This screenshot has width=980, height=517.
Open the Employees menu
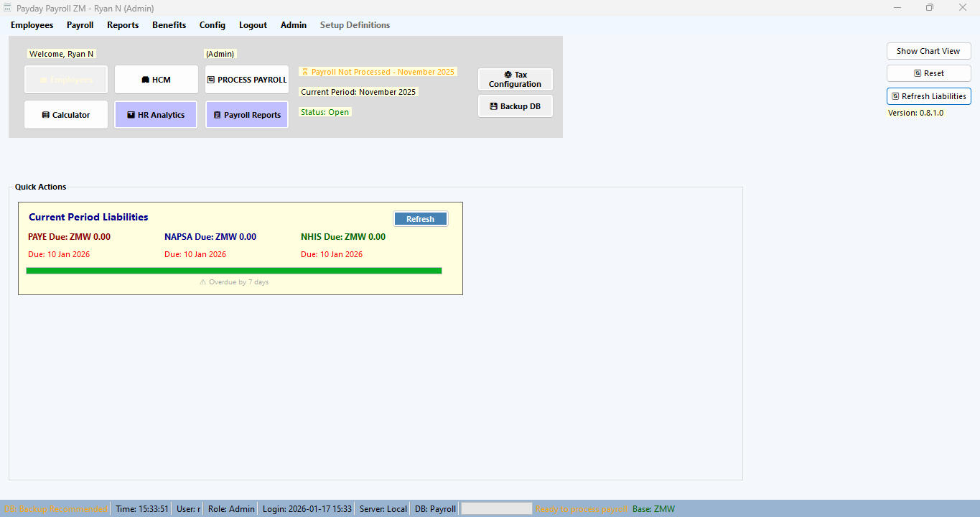32,25
